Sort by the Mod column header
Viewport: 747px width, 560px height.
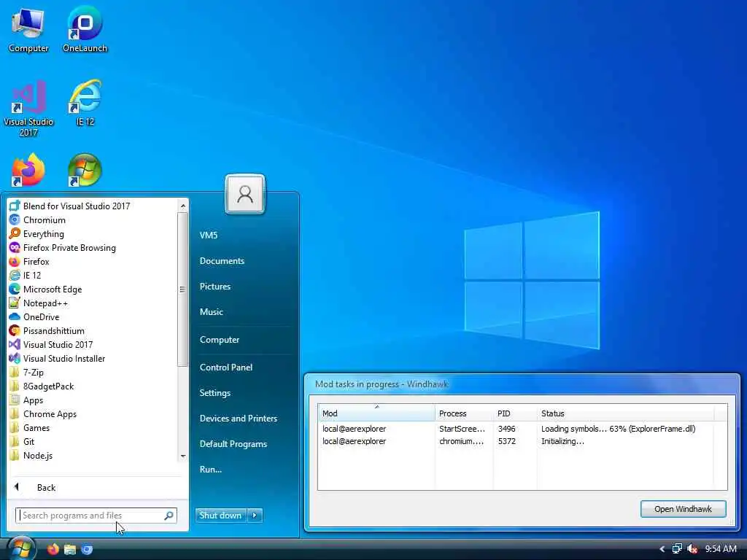click(376, 413)
